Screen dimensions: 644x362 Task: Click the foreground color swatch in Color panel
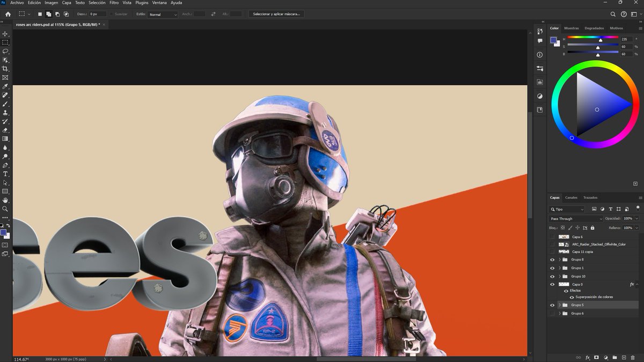coord(553,40)
